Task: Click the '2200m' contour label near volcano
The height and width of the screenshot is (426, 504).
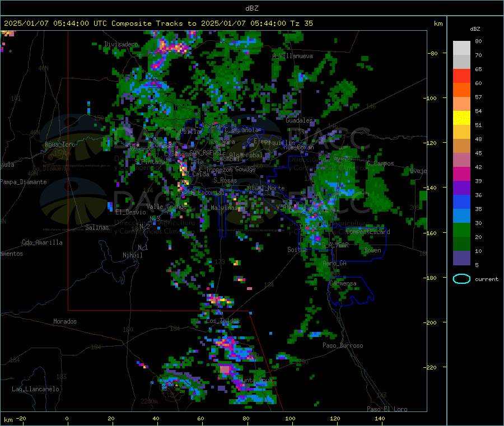Action: (x=149, y=401)
